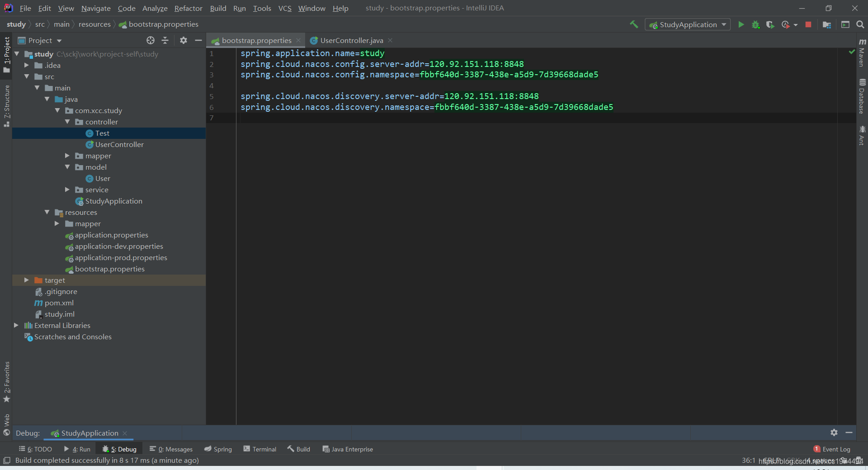This screenshot has width=868, height=470.
Task: Open the Run configuration dropdown
Action: pyautogui.click(x=688, y=24)
